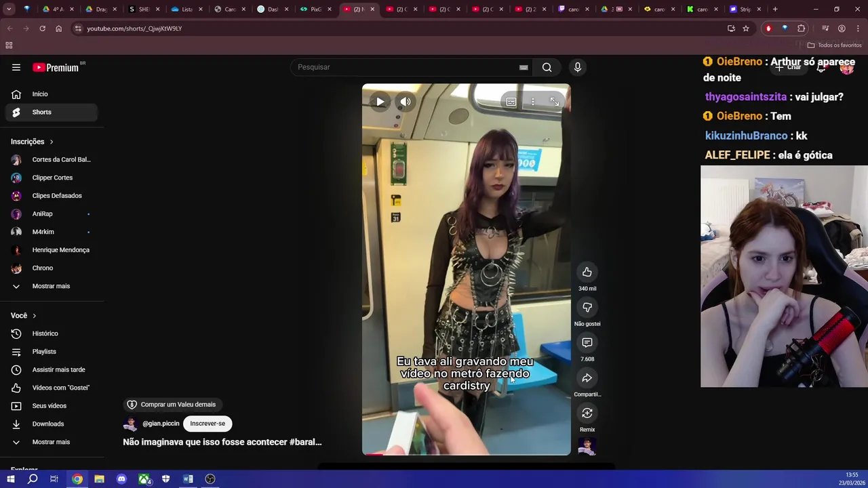Go to Início in the sidebar
This screenshot has height=488, width=868.
[52, 94]
